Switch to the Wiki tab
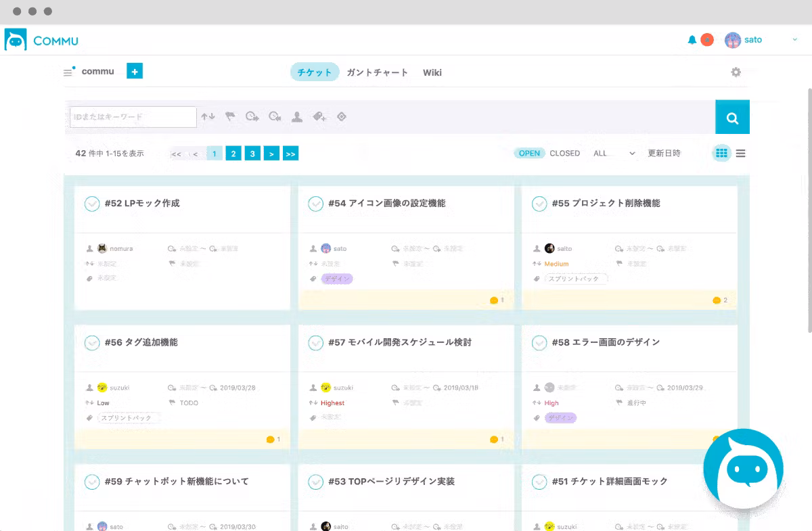 [x=432, y=72]
